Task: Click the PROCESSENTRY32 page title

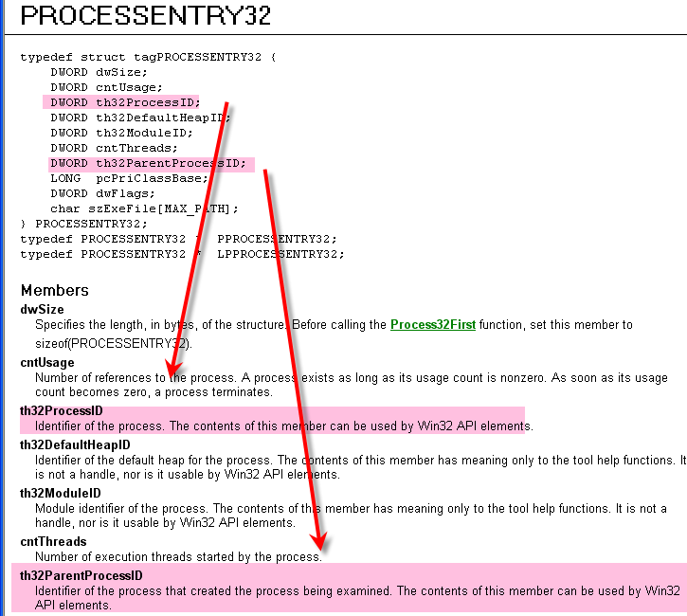Action: point(146,16)
